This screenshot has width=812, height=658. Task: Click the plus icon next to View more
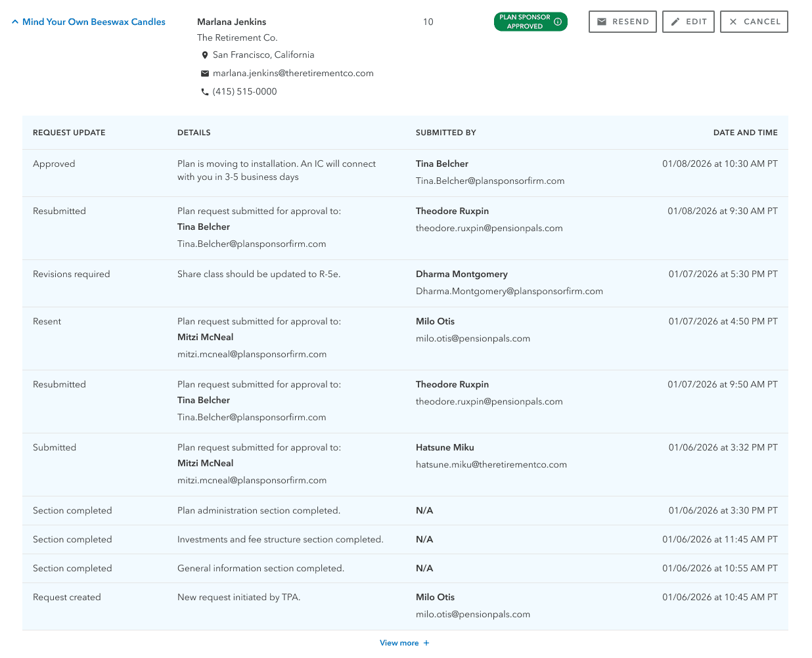[x=426, y=643]
